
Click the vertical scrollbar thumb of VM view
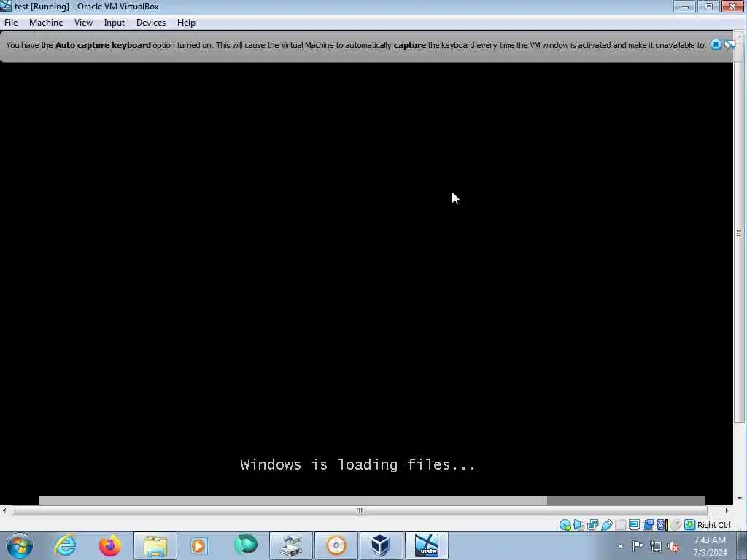click(739, 233)
